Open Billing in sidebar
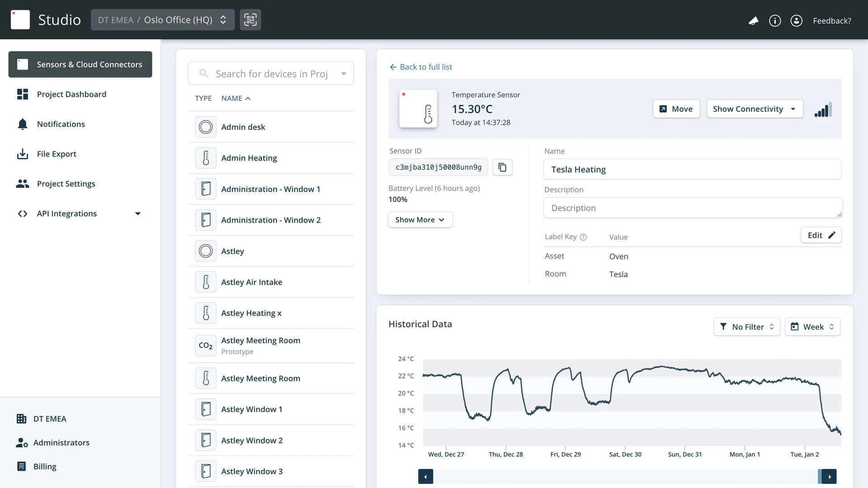868x488 pixels. coord(37,466)
